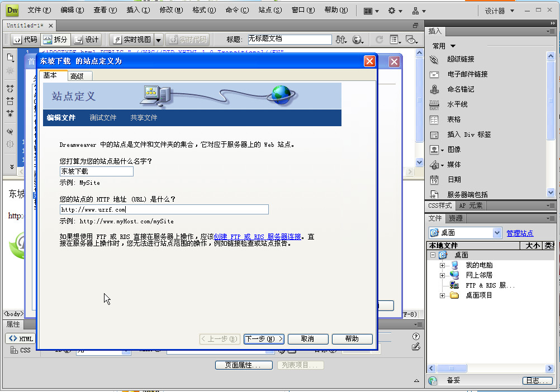Image resolution: width=560 pixels, height=392 pixels.
Task: Insert an Email Link (电子邮件链接)
Action: pyautogui.click(x=467, y=74)
